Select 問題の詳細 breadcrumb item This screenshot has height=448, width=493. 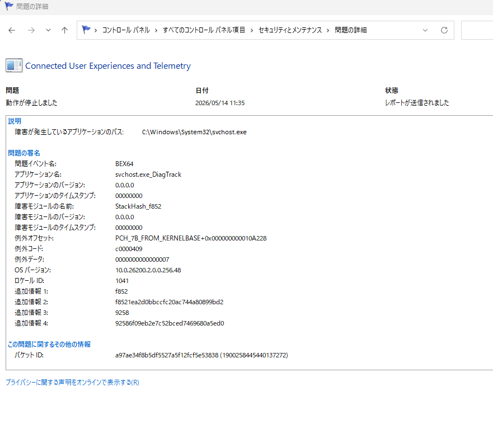click(350, 30)
